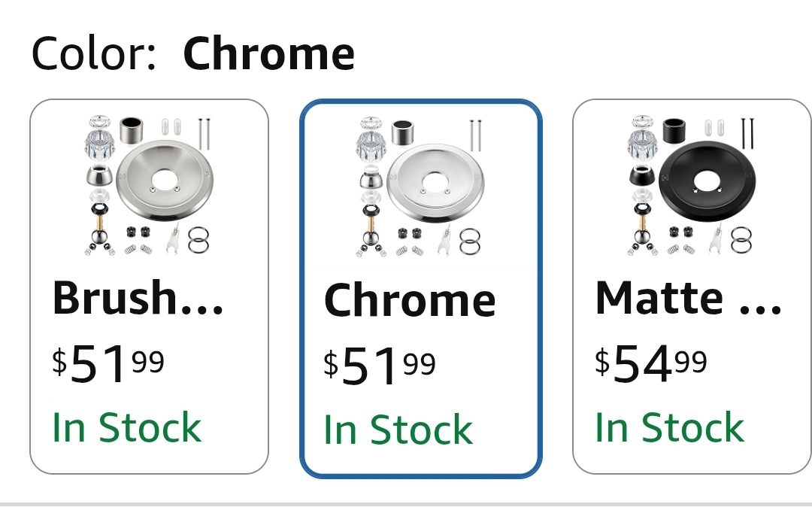The width and height of the screenshot is (812, 507).
Task: Click the bold 'Chrome' heading beside Color
Action: 268,53
